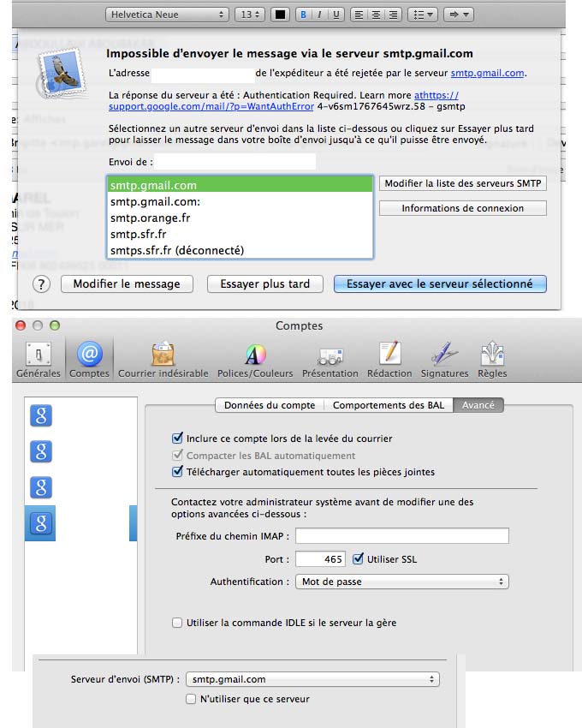This screenshot has height=728, width=582.
Task: Expand the Authentification Mot de passe dropdown
Action: [x=401, y=582]
